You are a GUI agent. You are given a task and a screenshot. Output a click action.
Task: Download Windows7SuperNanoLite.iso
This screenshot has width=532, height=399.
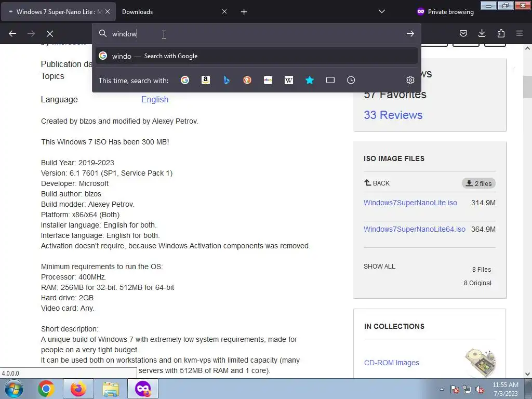point(410,203)
